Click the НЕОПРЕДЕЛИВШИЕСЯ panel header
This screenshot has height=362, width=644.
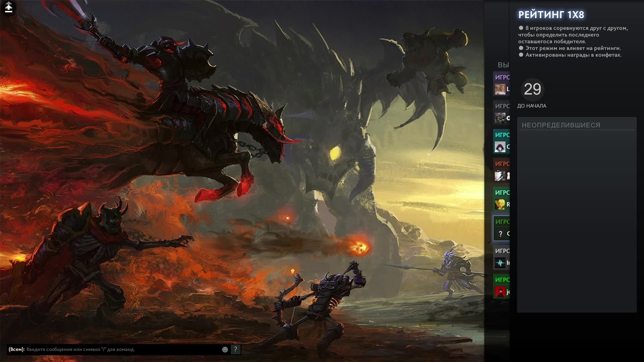[x=561, y=125]
